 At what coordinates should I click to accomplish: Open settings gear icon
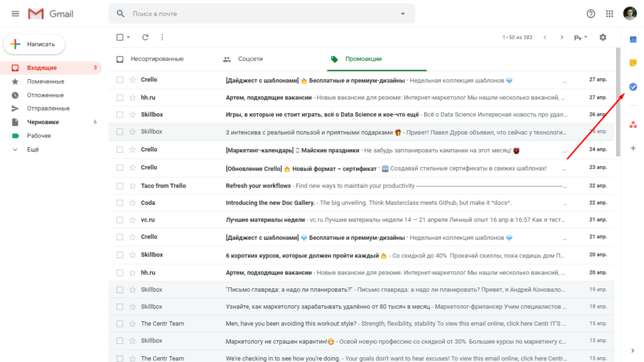click(x=603, y=38)
